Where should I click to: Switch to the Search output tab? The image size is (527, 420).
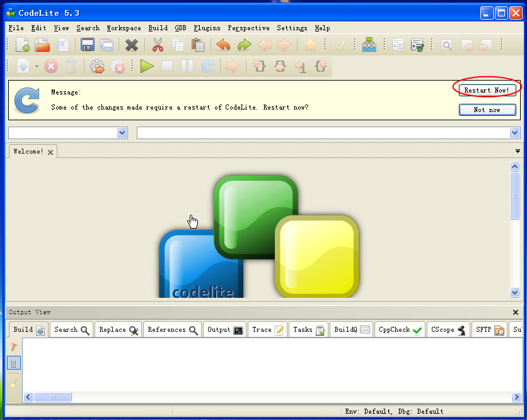tap(72, 330)
